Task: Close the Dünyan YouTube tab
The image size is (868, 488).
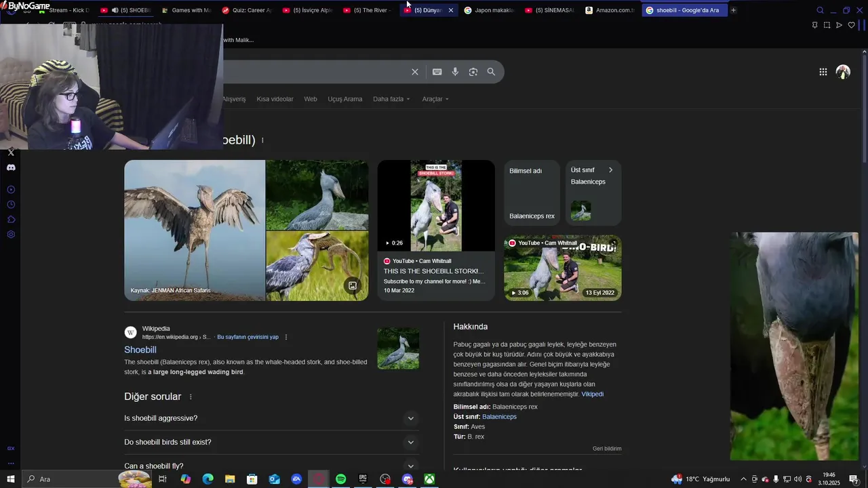Action: [x=451, y=10]
